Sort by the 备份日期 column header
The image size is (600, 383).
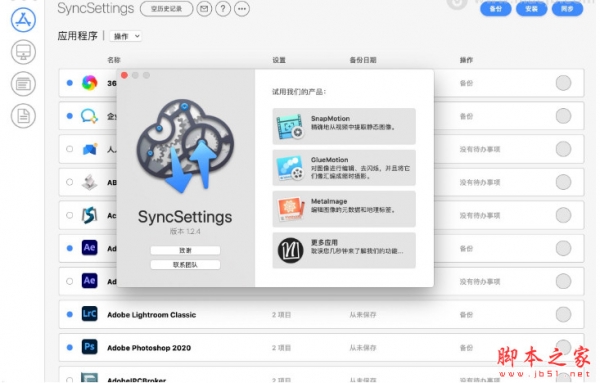(x=363, y=60)
